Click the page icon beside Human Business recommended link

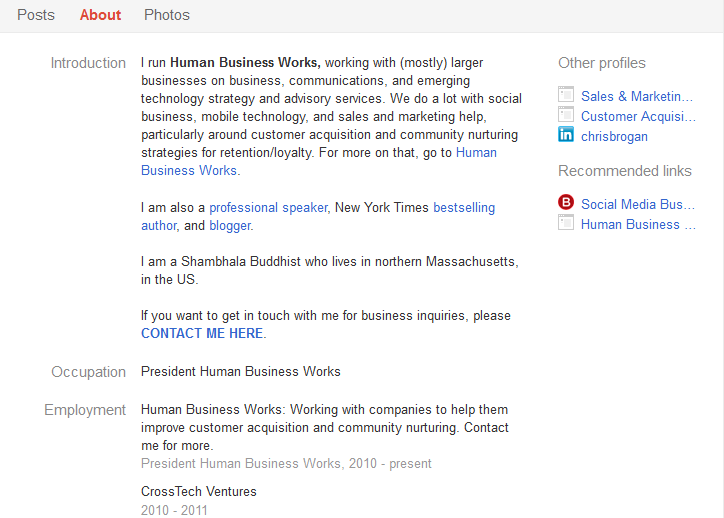coord(566,224)
